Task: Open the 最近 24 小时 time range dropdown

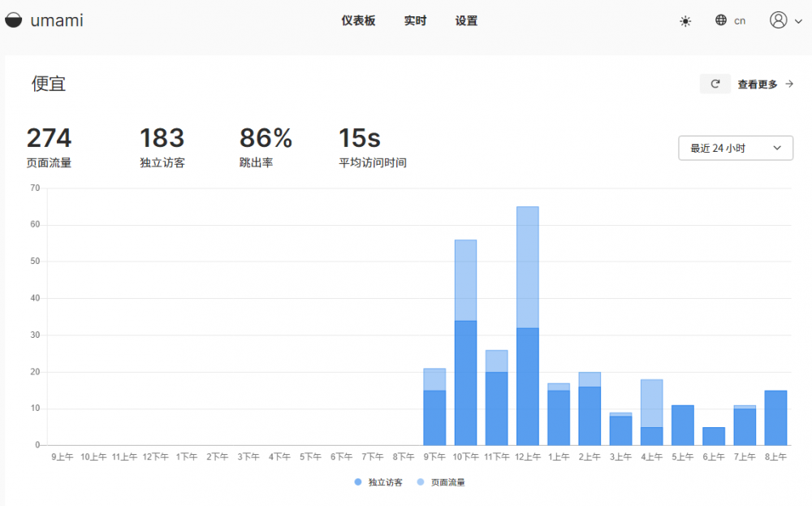Action: pyautogui.click(x=735, y=148)
